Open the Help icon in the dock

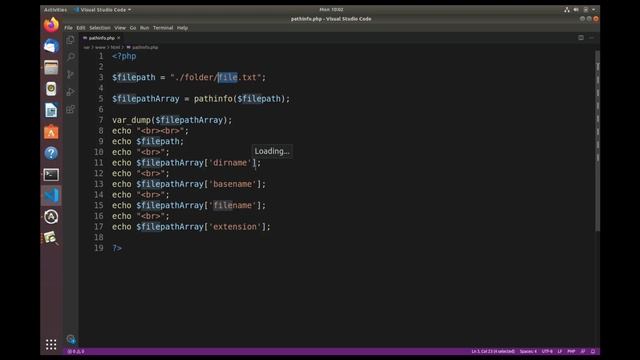51,153
